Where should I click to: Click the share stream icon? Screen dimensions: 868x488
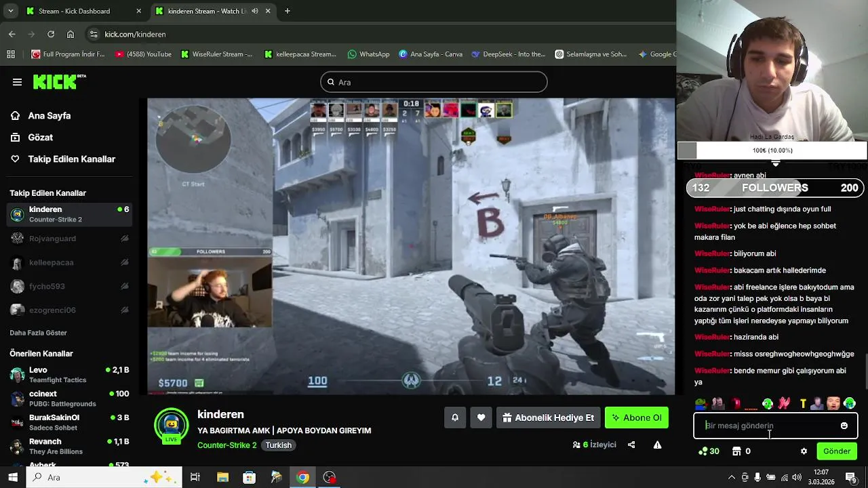pos(631,445)
